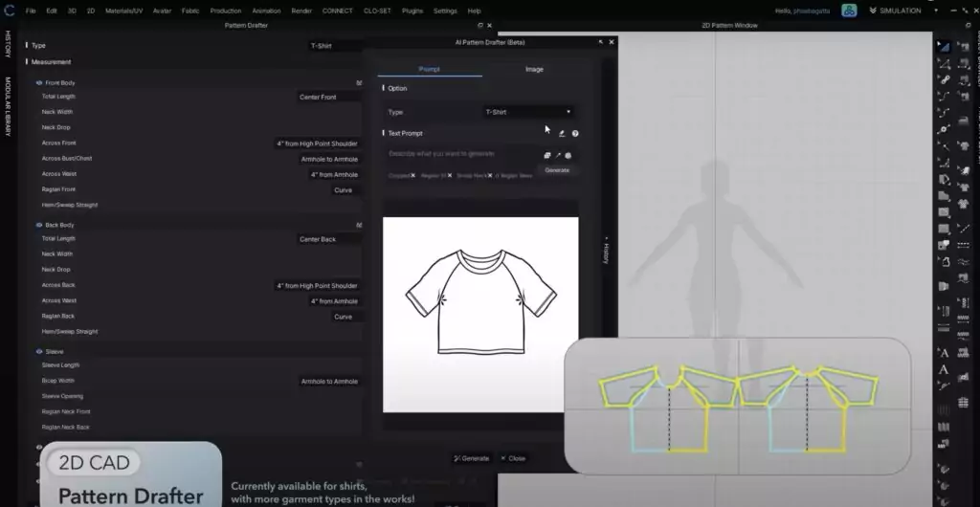
Task: Click the round Generate icon in prompt box
Action: pos(568,156)
